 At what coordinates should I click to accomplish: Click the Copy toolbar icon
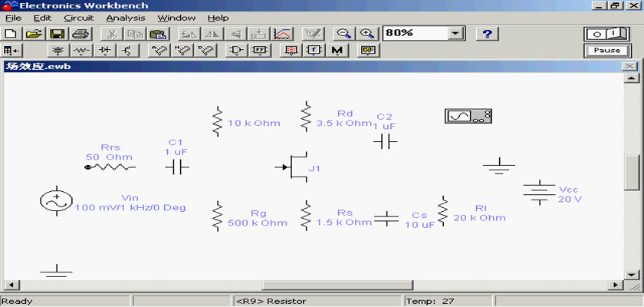[134, 34]
